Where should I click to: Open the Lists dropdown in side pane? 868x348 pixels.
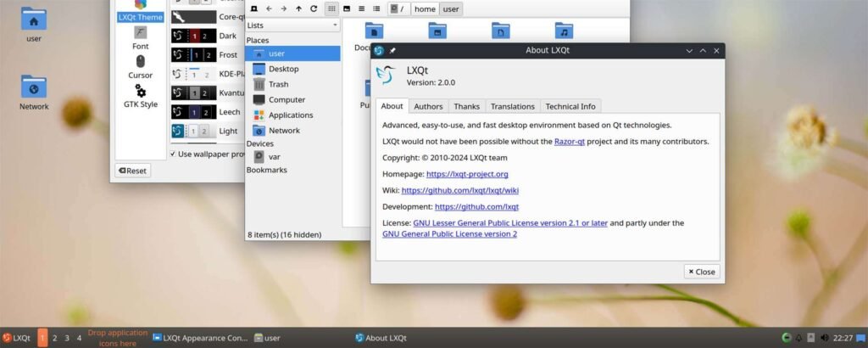pyautogui.click(x=292, y=25)
